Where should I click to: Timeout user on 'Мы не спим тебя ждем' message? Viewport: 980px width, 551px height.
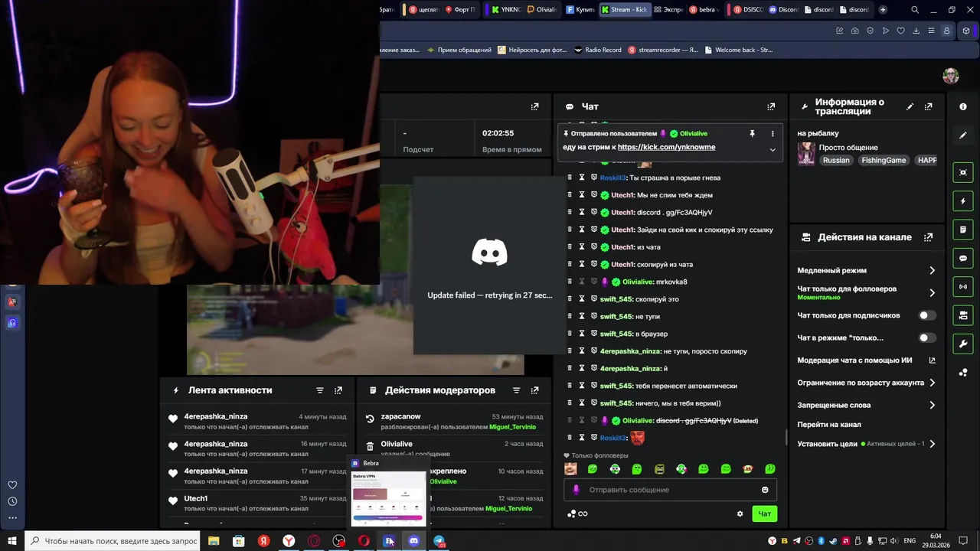tap(581, 195)
